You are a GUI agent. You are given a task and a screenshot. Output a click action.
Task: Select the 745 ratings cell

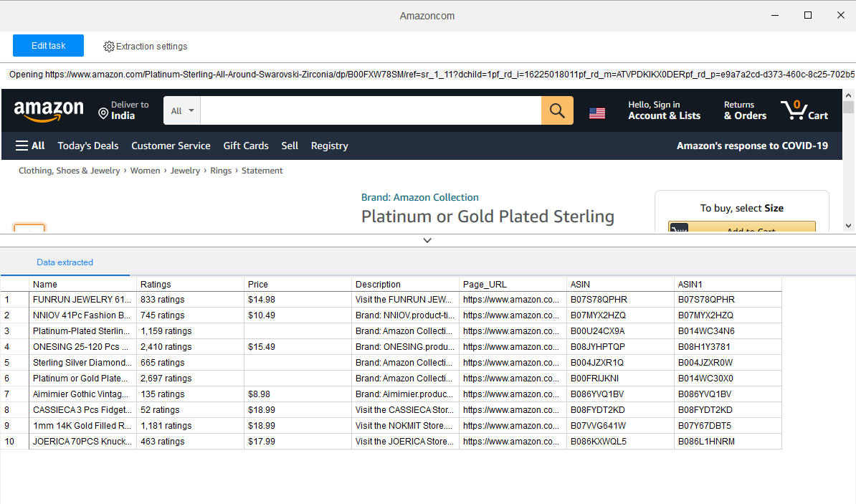pyautogui.click(x=190, y=315)
